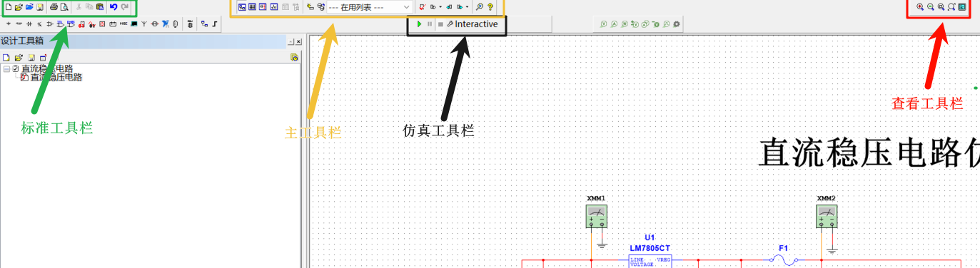980x268 pixels.
Task: Open the help question mark icon
Action: point(490,6)
